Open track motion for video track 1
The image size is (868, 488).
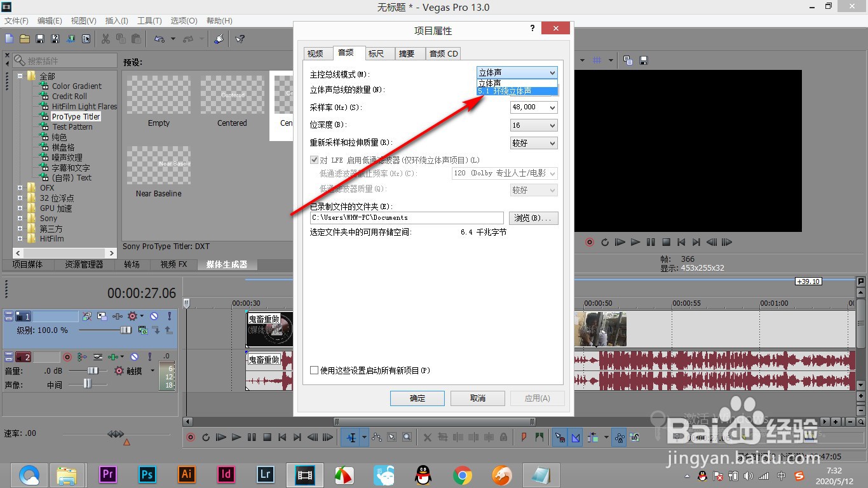coord(102,316)
